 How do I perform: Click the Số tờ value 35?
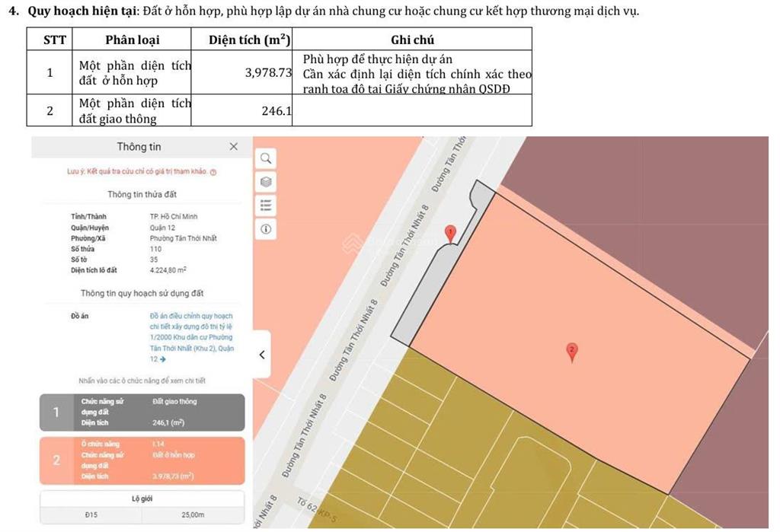[x=154, y=260]
